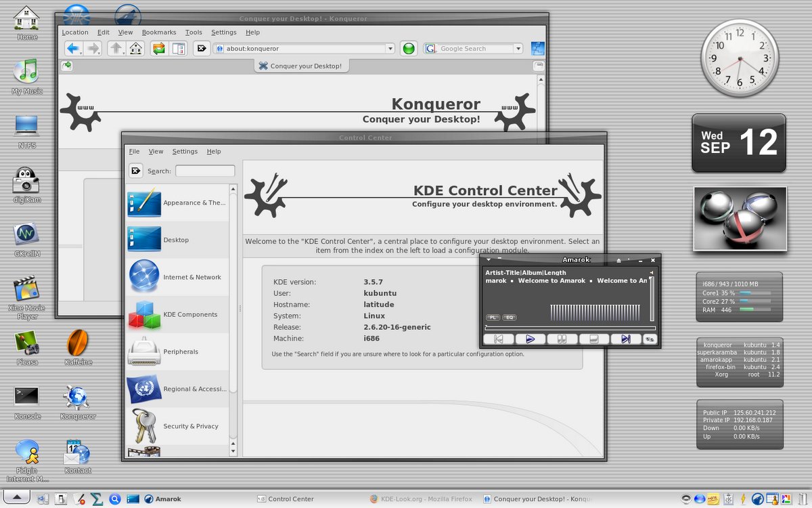Launch Konsole from the desktop
The image size is (812, 508).
click(27, 402)
